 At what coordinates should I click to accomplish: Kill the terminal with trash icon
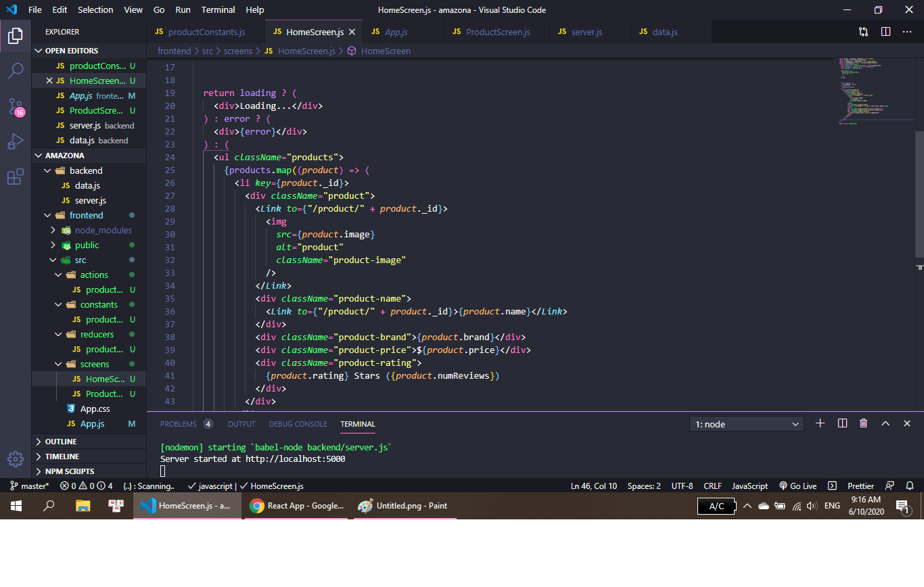tap(863, 423)
